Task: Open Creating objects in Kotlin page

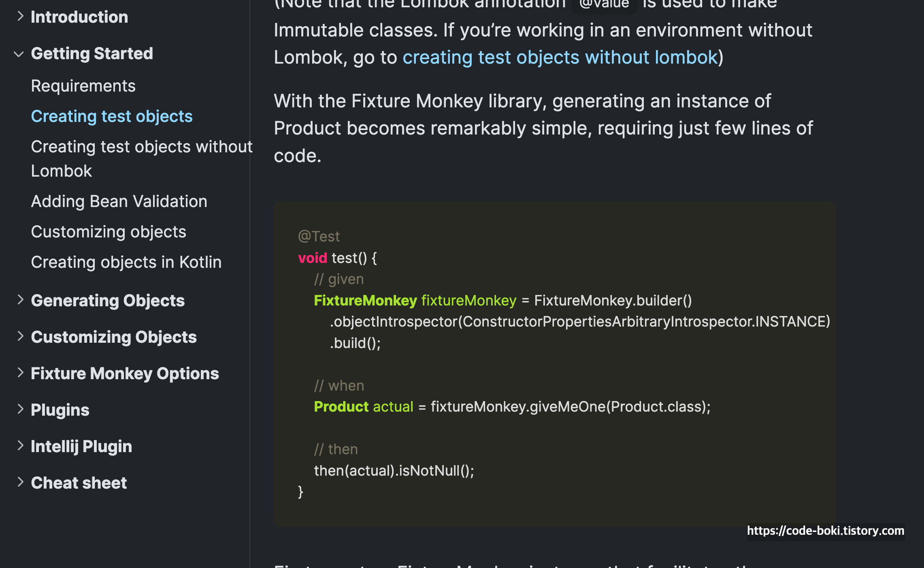Action: (x=126, y=262)
